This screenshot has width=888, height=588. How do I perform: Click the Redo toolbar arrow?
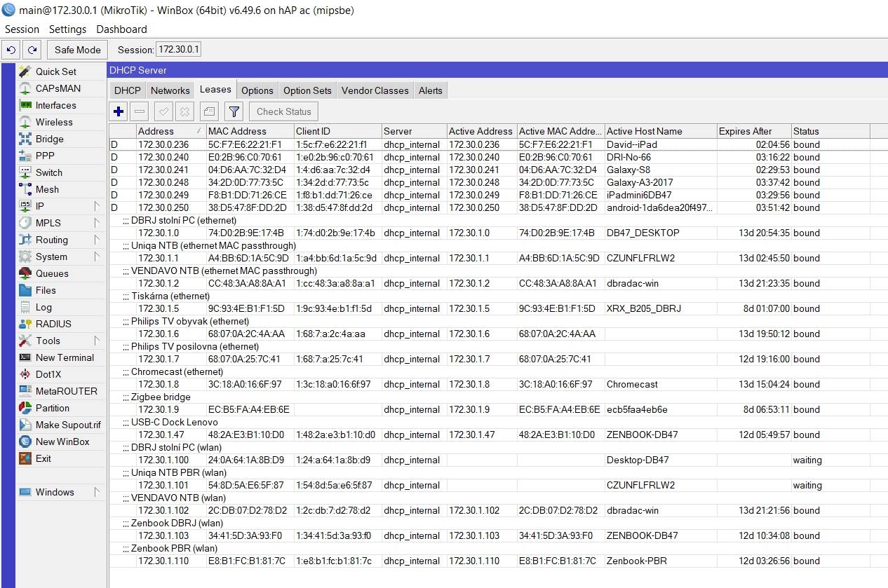click(32, 50)
